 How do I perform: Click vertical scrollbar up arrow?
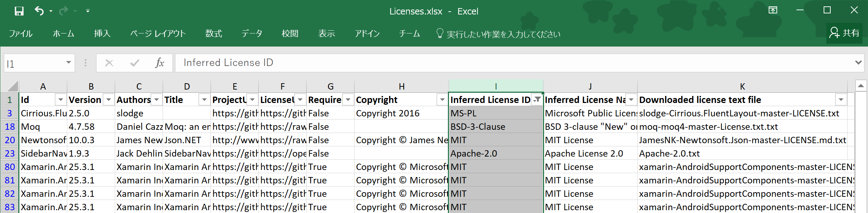pyautogui.click(x=861, y=86)
